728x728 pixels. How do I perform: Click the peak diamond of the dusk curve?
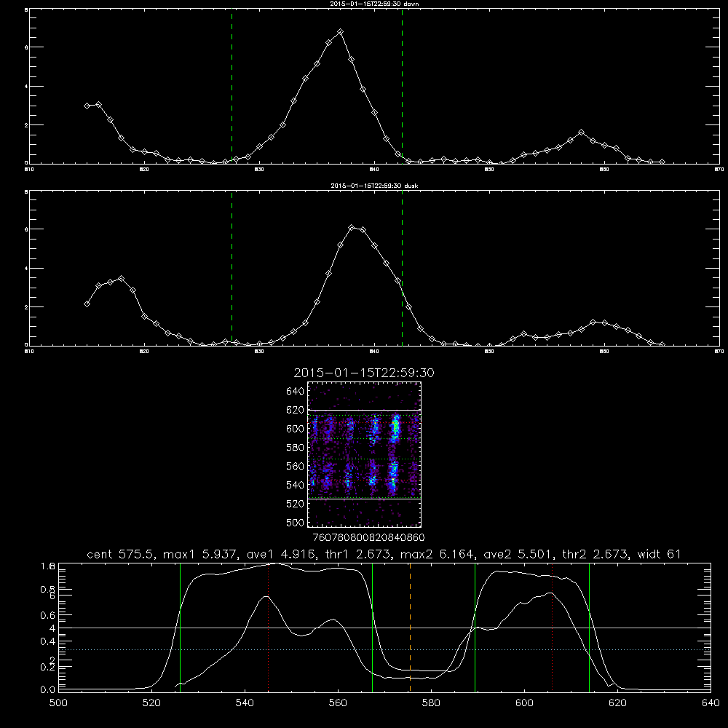click(x=352, y=227)
